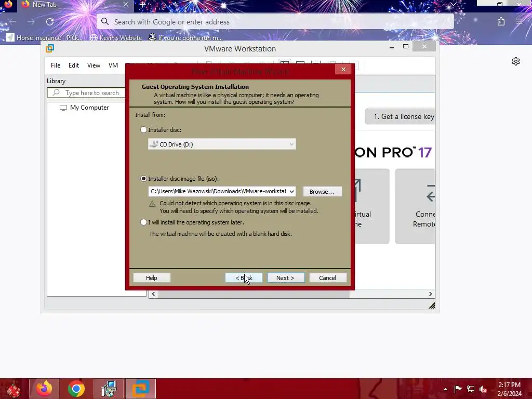
Task: Cancel the New Virtual Machine Wizard
Action: 327,278
